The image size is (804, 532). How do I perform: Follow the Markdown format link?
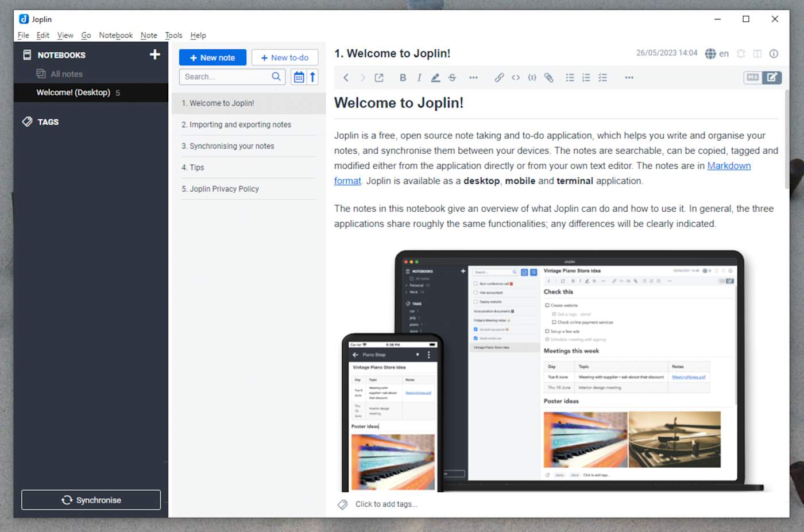click(729, 166)
